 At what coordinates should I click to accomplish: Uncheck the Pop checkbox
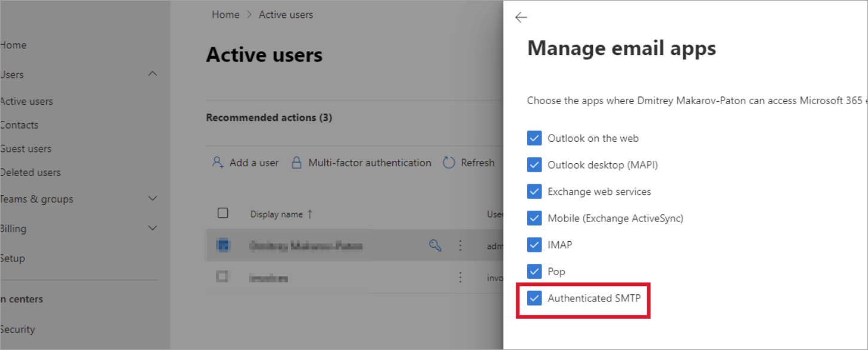[534, 271]
